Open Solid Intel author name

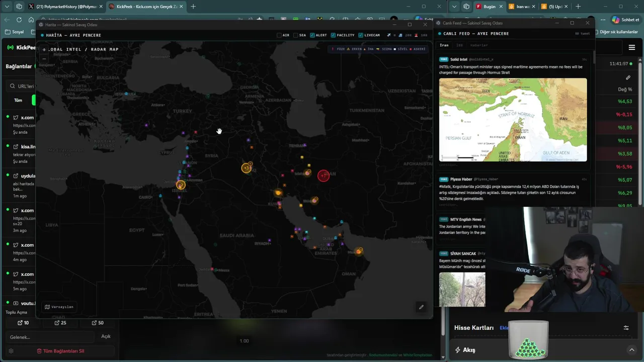tap(459, 59)
